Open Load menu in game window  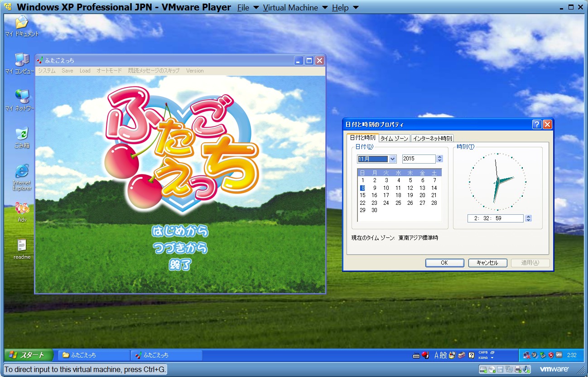pos(85,71)
